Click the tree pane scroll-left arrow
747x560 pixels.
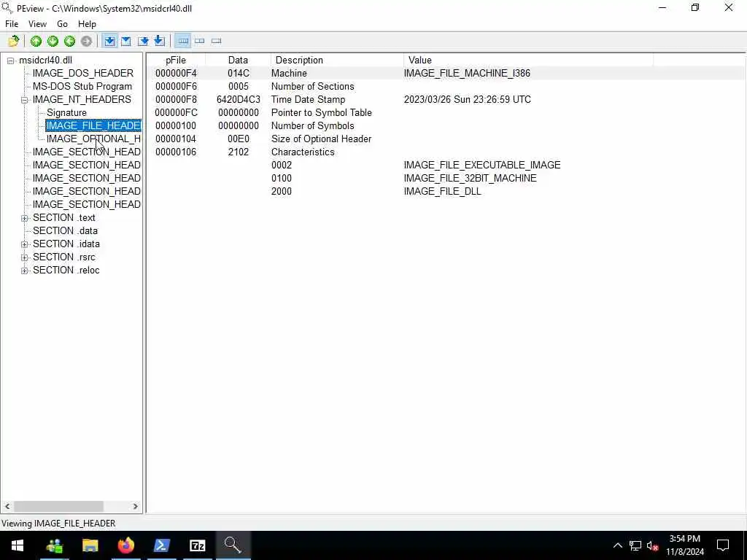pyautogui.click(x=7, y=506)
